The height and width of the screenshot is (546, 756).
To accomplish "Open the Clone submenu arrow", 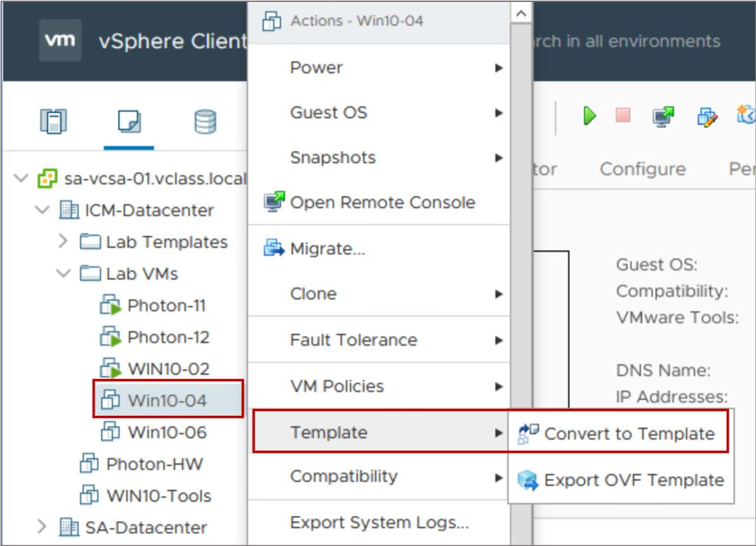I will pos(498,294).
